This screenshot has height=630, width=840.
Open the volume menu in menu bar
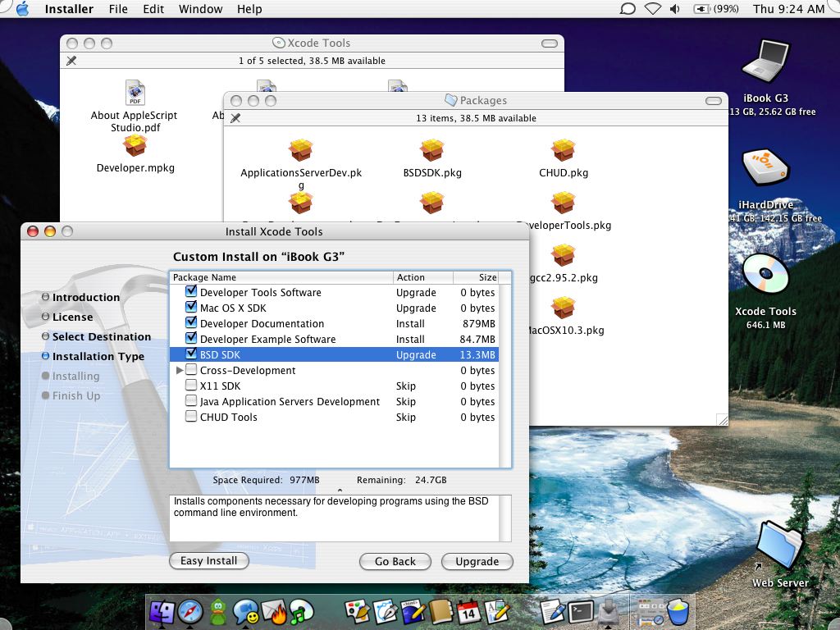coord(675,9)
